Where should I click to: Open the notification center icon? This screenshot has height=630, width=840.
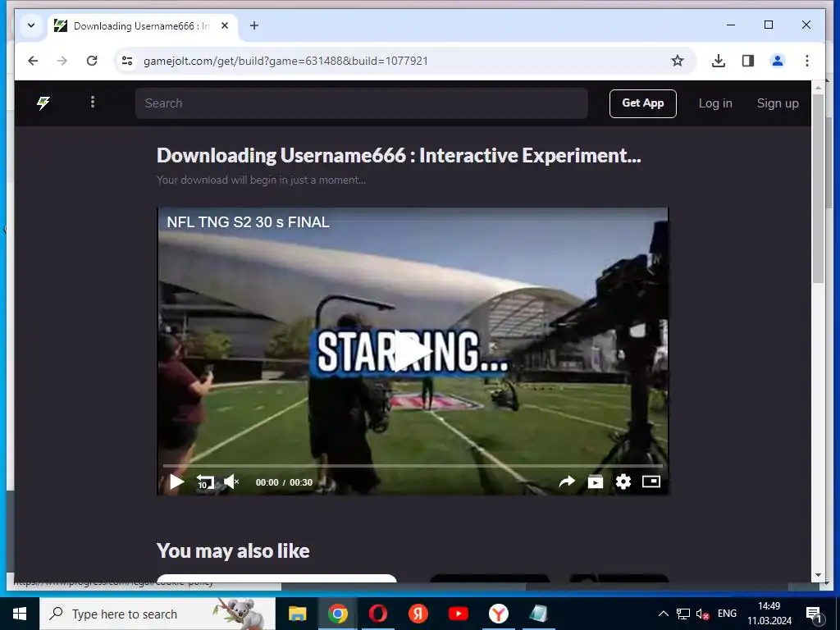pos(815,614)
